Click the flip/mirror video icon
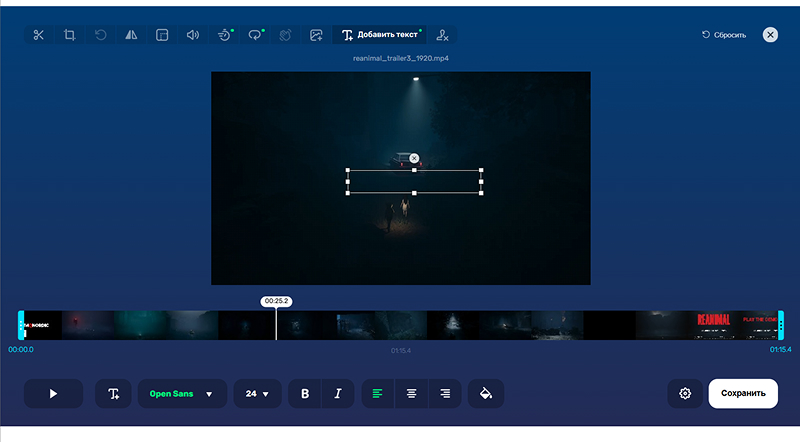The height and width of the screenshot is (442, 800). pyautogui.click(x=131, y=35)
